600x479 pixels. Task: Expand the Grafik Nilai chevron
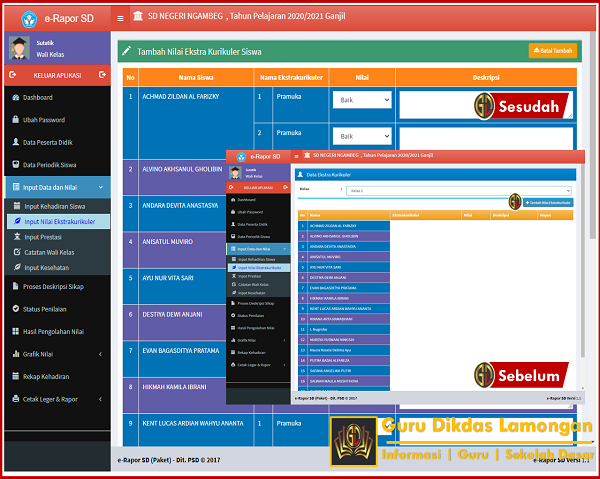pos(101,354)
